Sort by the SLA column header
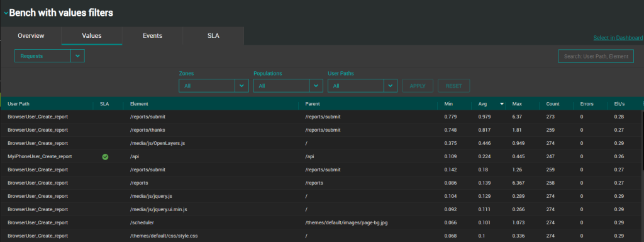644x242 pixels. [104, 104]
